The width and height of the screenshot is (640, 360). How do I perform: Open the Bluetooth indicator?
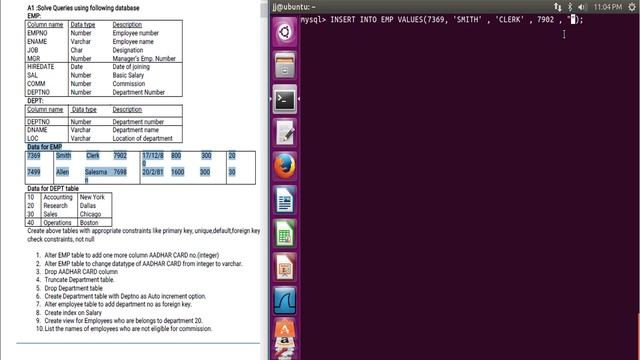coord(570,7)
